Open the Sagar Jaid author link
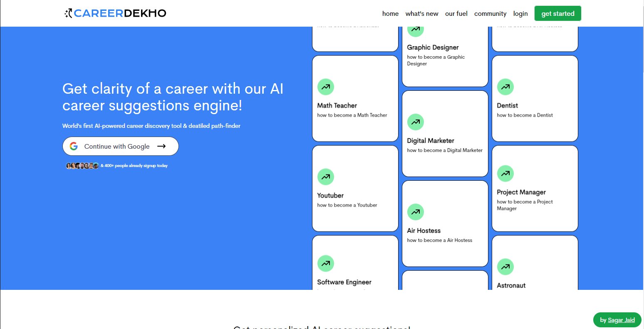This screenshot has width=644, height=329. (x=621, y=320)
